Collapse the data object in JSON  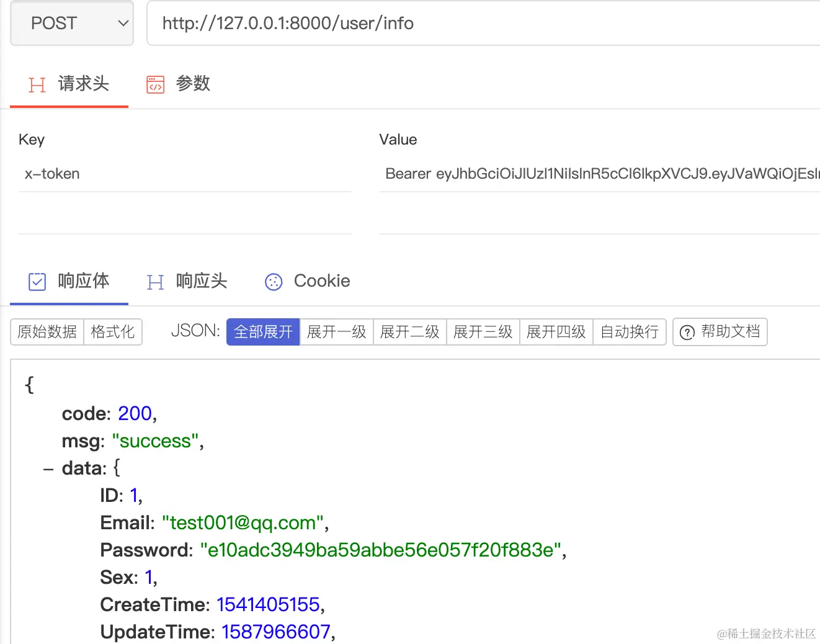[x=48, y=470]
